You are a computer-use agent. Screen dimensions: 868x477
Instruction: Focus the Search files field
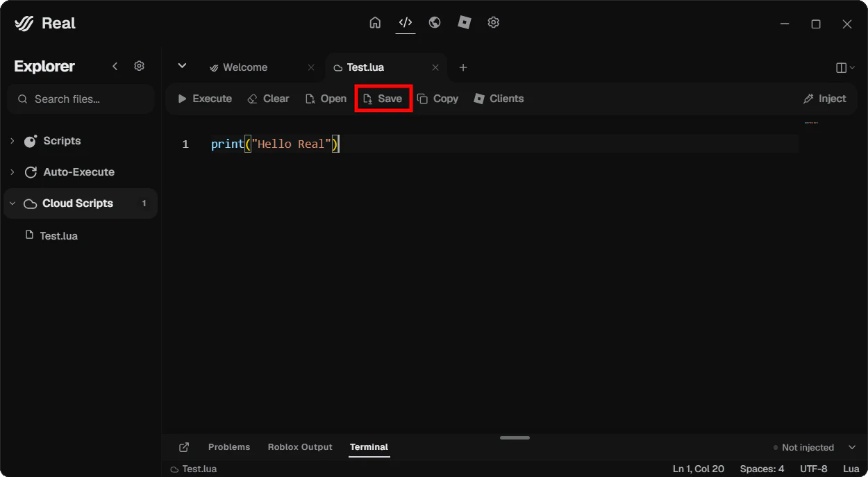[81, 99]
